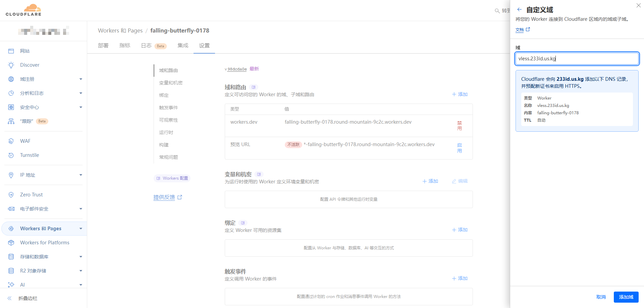Switch to the 集成 tab

click(x=183, y=46)
